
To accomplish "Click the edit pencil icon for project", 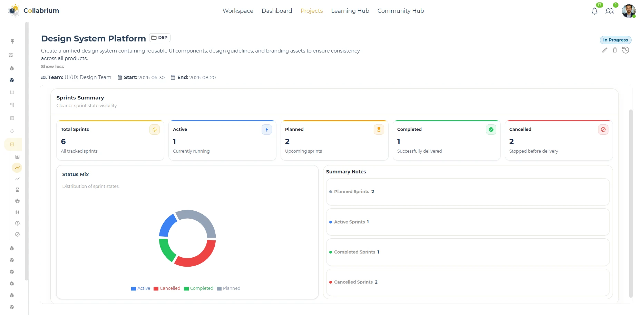I will pos(605,50).
